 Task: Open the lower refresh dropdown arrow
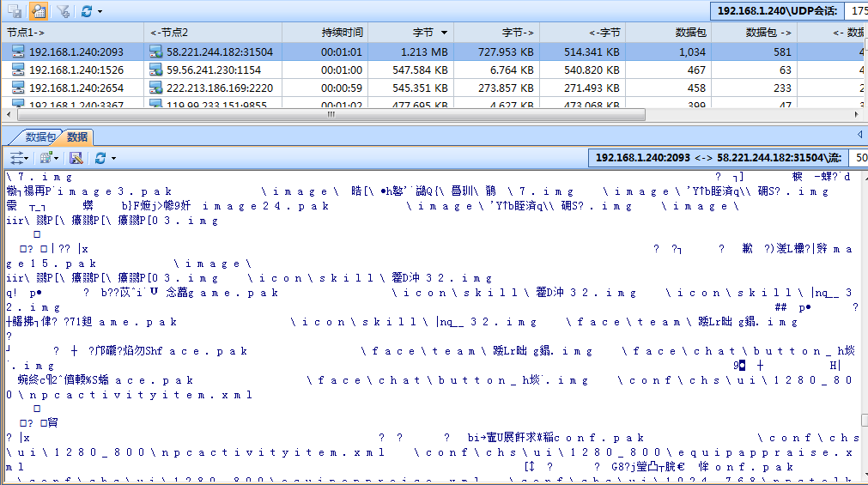113,159
